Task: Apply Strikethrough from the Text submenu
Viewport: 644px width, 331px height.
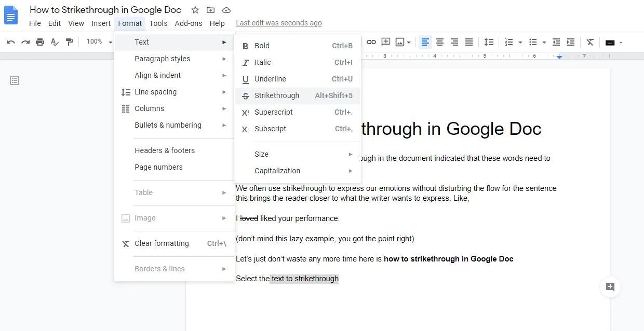Action: click(x=298, y=95)
